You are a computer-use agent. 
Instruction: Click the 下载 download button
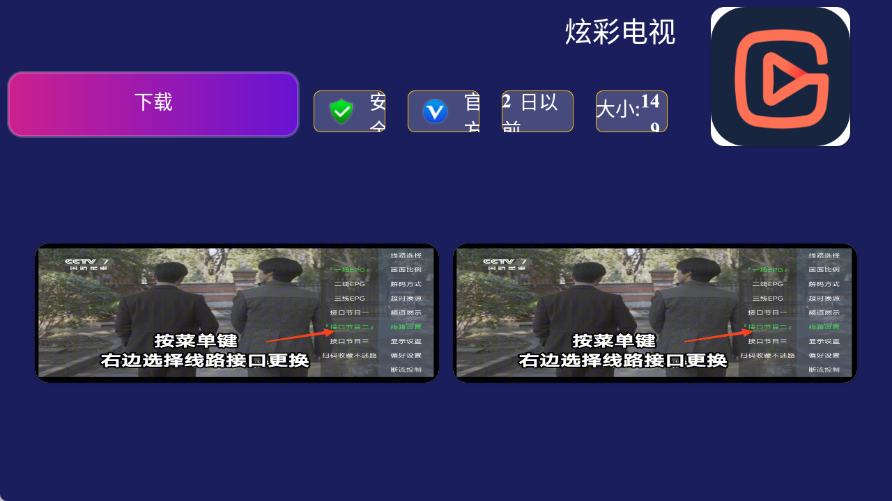coord(153,104)
